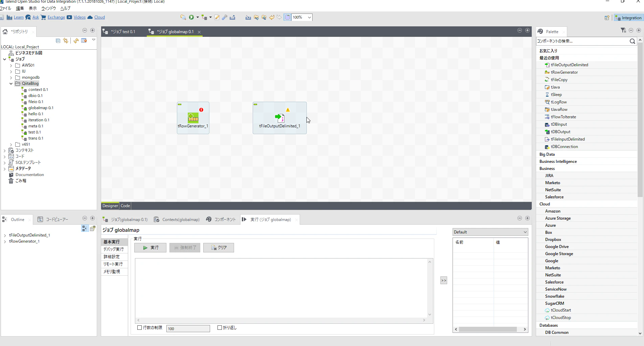This screenshot has width=644, height=346.
Task: Toggle the 折り返し wrap checkbox
Action: (x=220, y=328)
